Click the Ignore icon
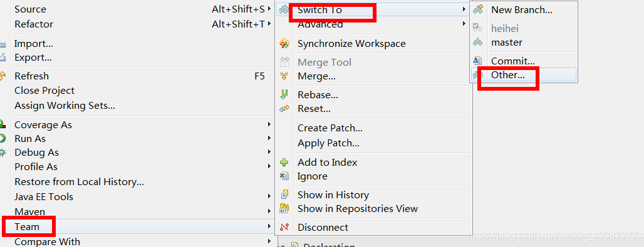Viewport: 644px width, 247px height. [284, 176]
